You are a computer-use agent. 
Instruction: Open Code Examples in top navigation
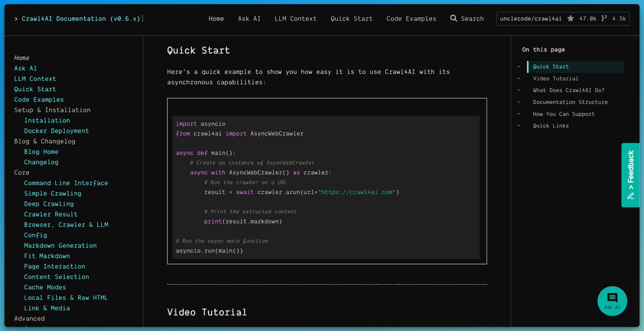[411, 18]
